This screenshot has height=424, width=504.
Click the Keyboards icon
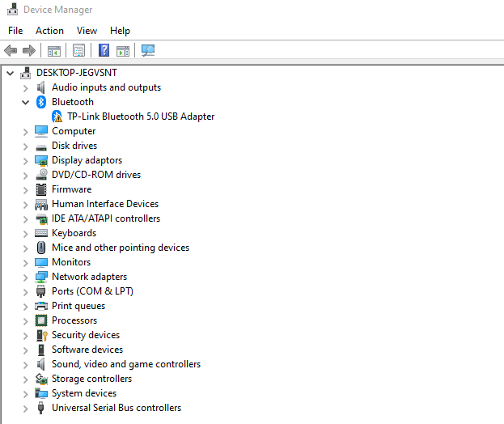41,233
